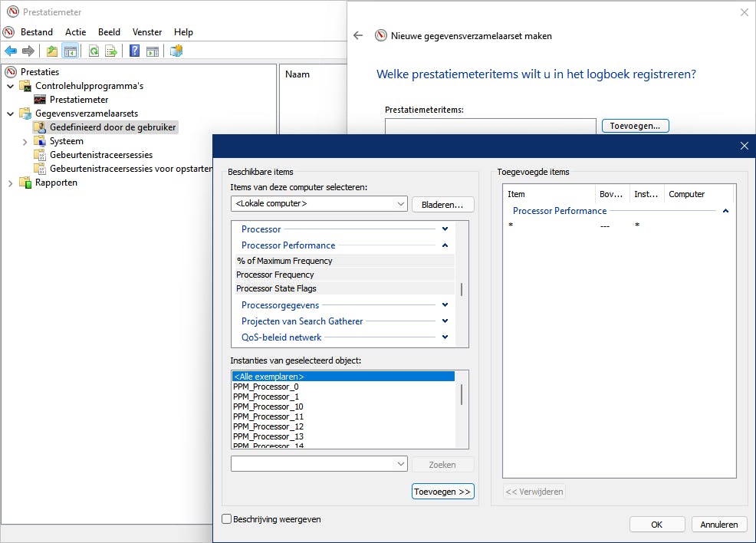Screen dimensions: 756x543
Task: Collapse the Processor Performance counter group
Action: pyautogui.click(x=445, y=245)
